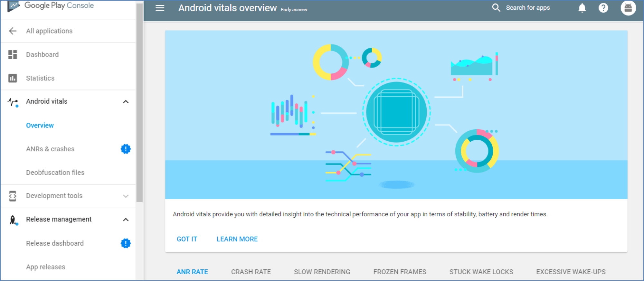Click the sidebar vertical scrollbar
Viewport: 644px width, 281px height.
click(139, 103)
